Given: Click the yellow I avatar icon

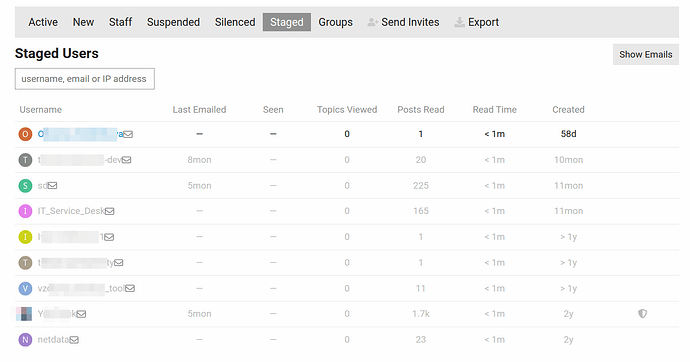Looking at the screenshot, I should click(x=25, y=237).
